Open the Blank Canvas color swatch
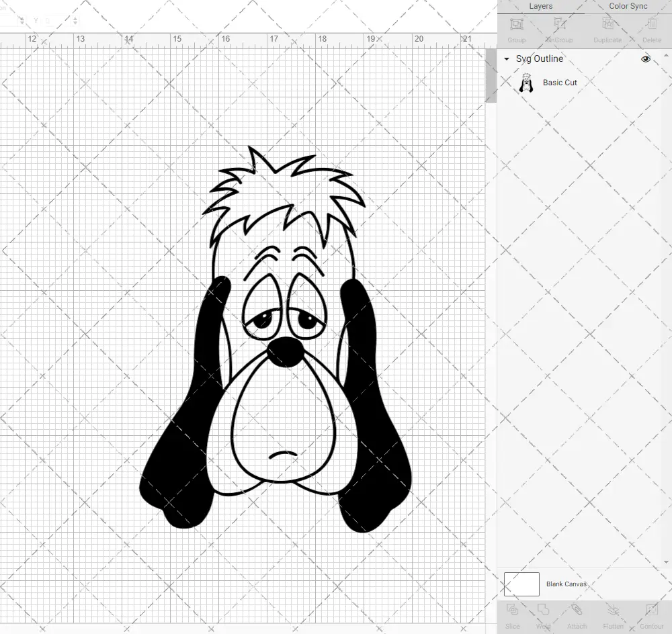 [x=521, y=584]
